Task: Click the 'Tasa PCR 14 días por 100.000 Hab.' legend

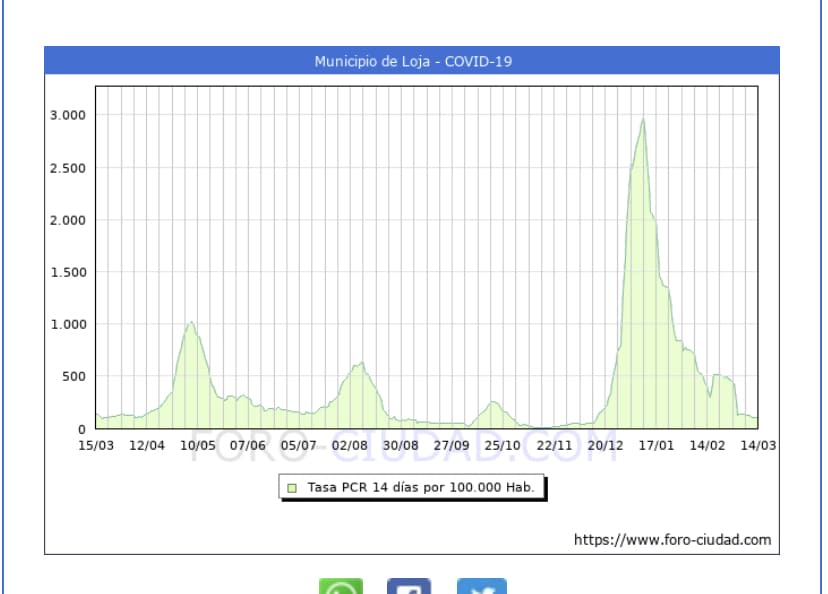Action: [x=420, y=488]
